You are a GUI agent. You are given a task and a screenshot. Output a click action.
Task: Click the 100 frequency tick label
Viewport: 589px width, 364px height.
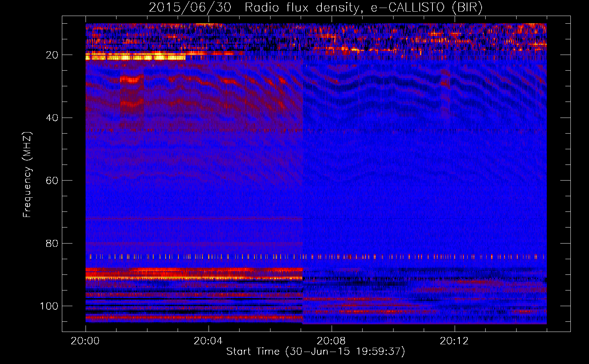(x=49, y=306)
